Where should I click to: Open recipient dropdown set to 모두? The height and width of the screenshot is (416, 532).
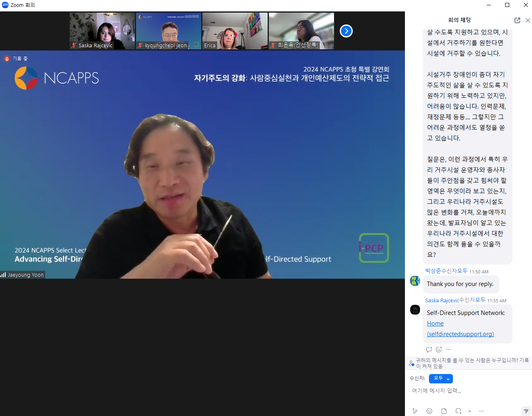pos(440,379)
